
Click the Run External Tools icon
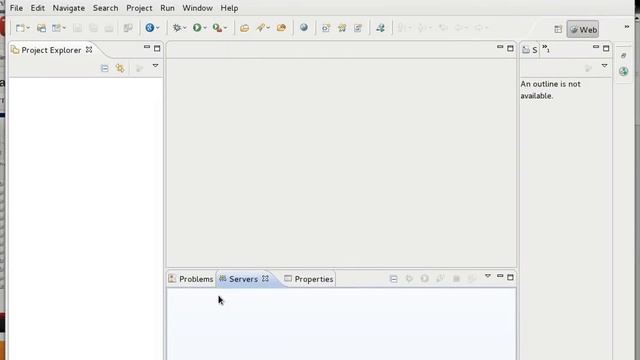tap(218, 28)
